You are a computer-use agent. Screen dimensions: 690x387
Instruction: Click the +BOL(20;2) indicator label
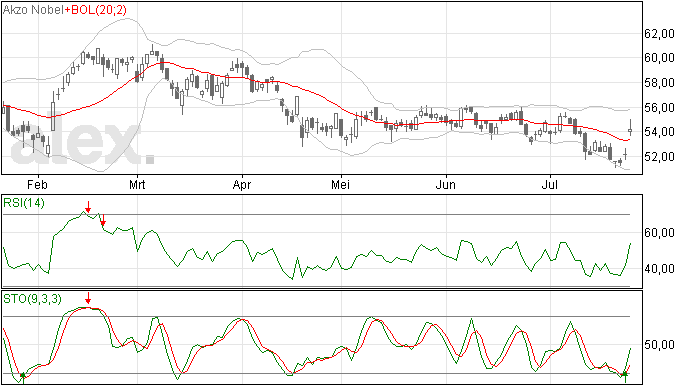tap(95, 10)
